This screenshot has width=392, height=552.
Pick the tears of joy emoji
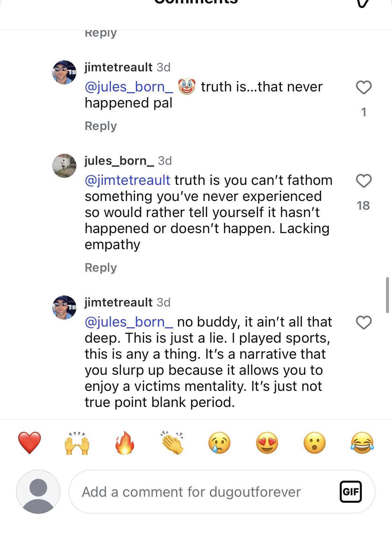point(362,442)
